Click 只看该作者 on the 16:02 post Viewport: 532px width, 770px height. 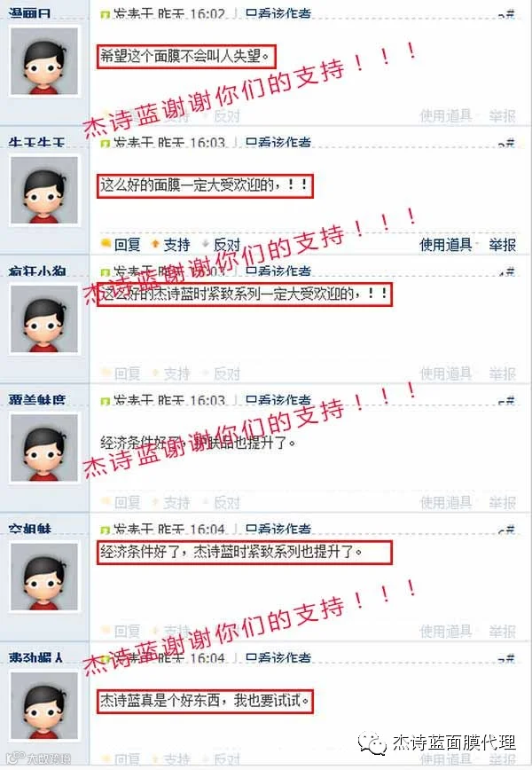(x=278, y=14)
